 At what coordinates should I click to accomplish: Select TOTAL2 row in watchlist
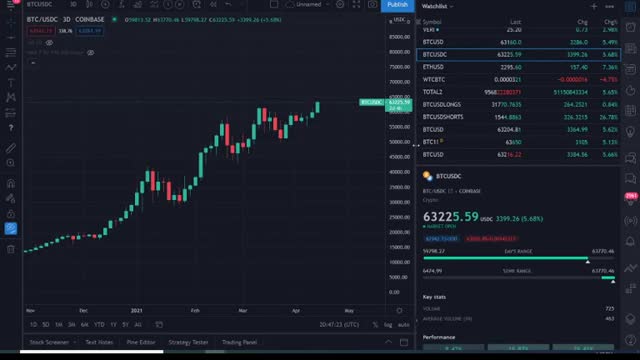[x=518, y=92]
